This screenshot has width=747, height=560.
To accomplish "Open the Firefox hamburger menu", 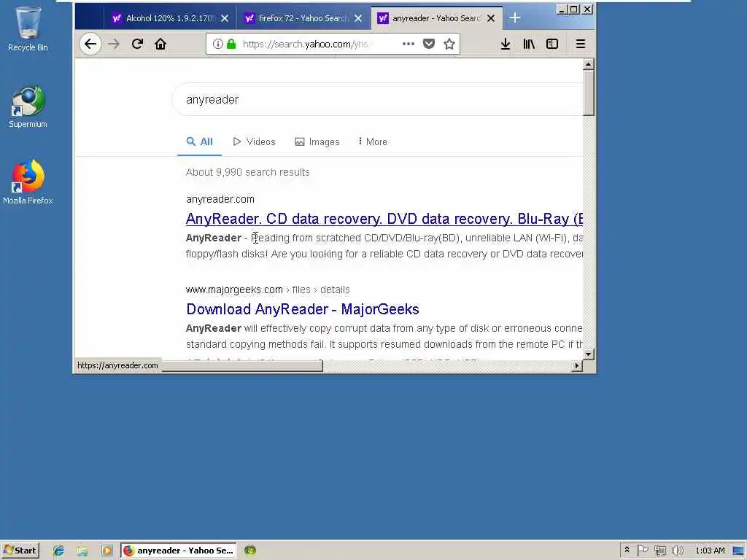I will pyautogui.click(x=580, y=44).
